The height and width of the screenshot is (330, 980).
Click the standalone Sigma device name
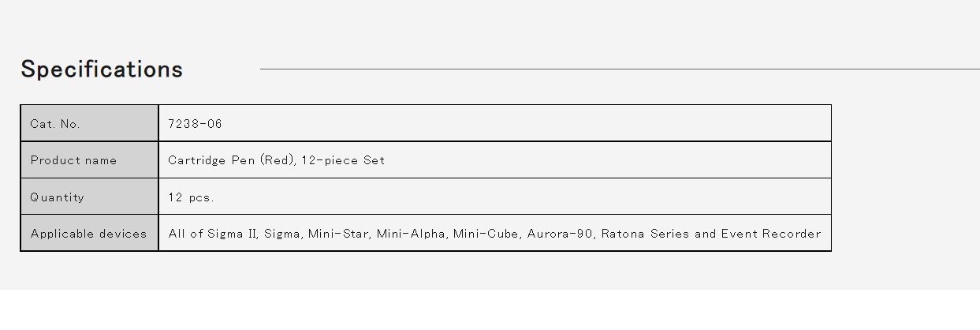coord(281,234)
